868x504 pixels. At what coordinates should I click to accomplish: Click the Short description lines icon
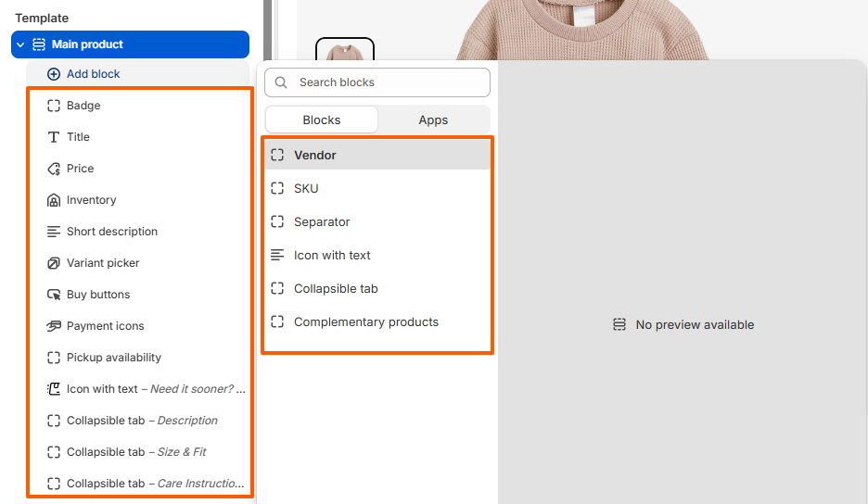(54, 232)
